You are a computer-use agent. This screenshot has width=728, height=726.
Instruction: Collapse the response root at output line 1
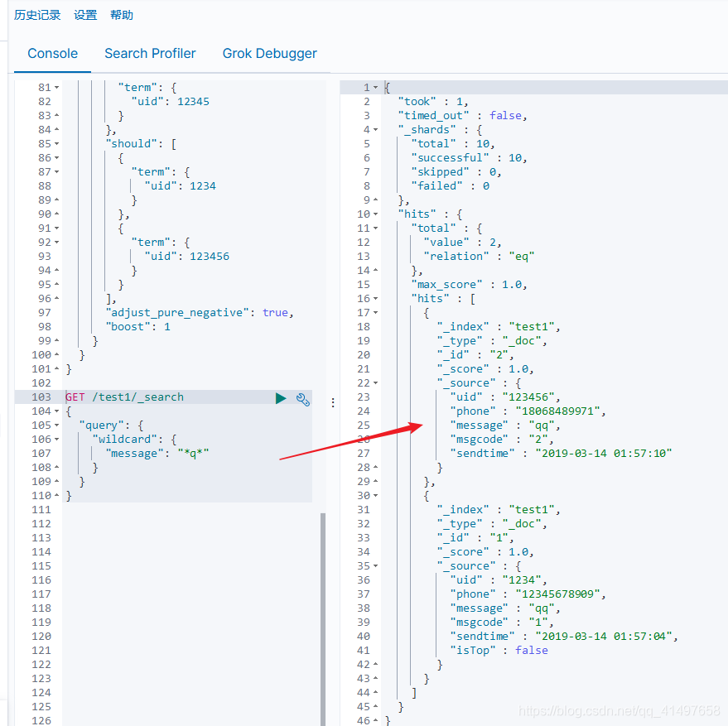pyautogui.click(x=376, y=87)
